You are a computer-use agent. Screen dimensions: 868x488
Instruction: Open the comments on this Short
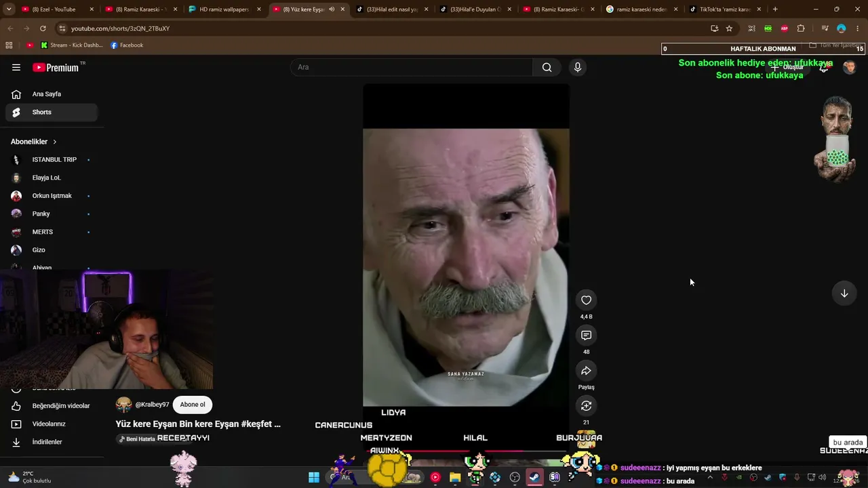pyautogui.click(x=587, y=335)
